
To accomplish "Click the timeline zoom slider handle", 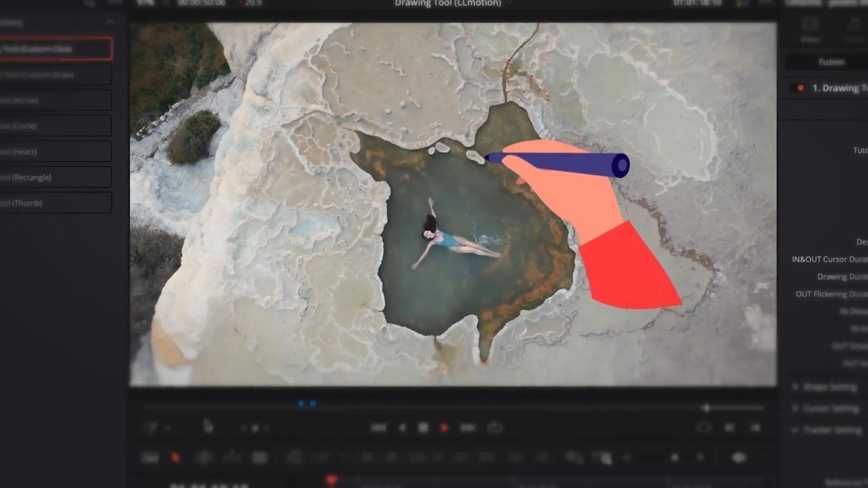I will pyautogui.click(x=675, y=458).
